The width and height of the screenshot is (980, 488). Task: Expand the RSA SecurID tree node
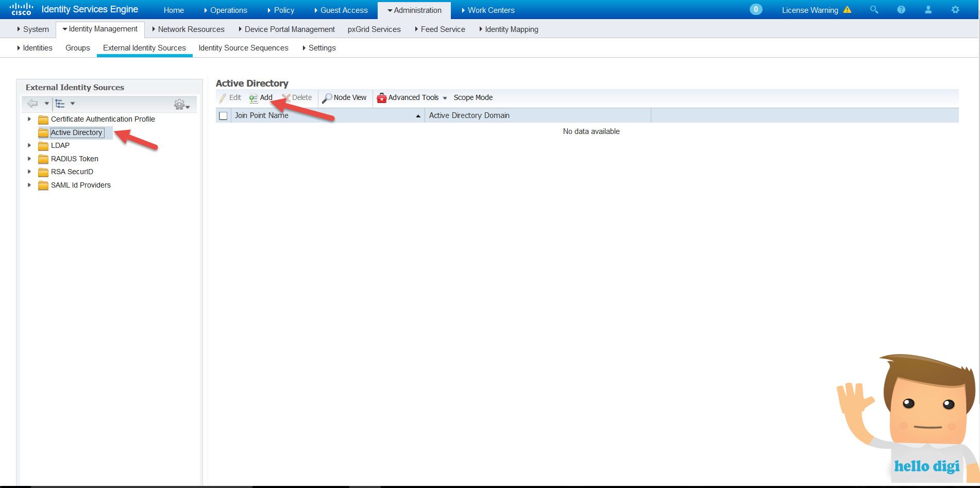point(29,172)
